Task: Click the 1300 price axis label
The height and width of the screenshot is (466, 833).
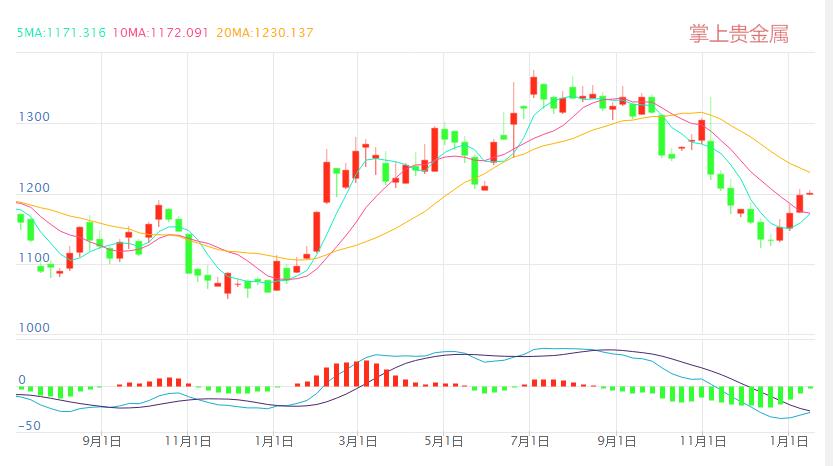Action: pos(34,117)
